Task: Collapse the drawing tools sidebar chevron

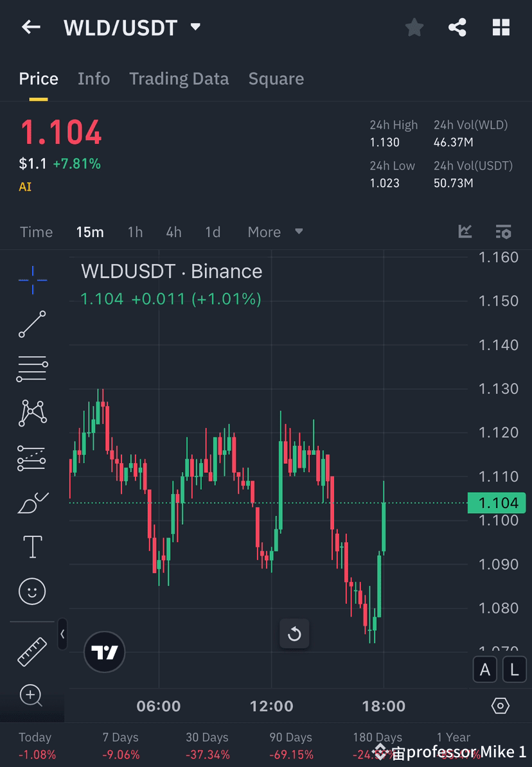Action: click(x=63, y=634)
